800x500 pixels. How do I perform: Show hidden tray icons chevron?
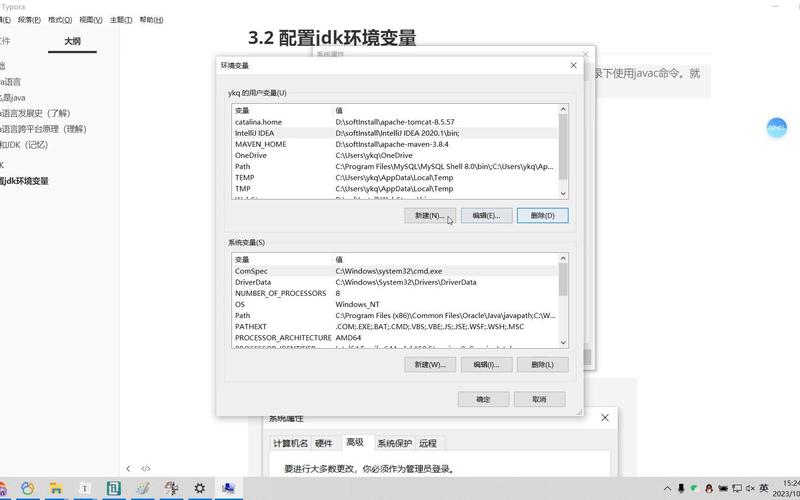click(667, 488)
